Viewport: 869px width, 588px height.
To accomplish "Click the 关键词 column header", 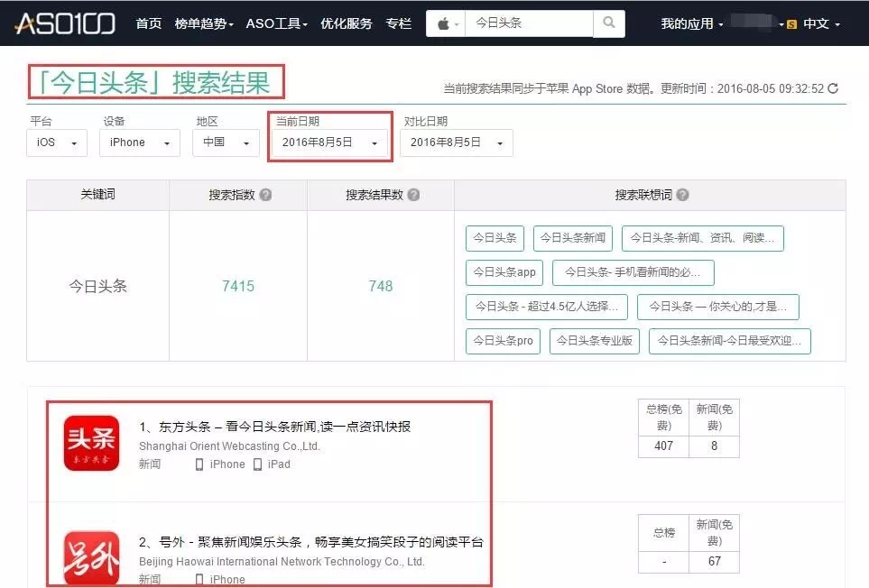I will click(x=98, y=195).
